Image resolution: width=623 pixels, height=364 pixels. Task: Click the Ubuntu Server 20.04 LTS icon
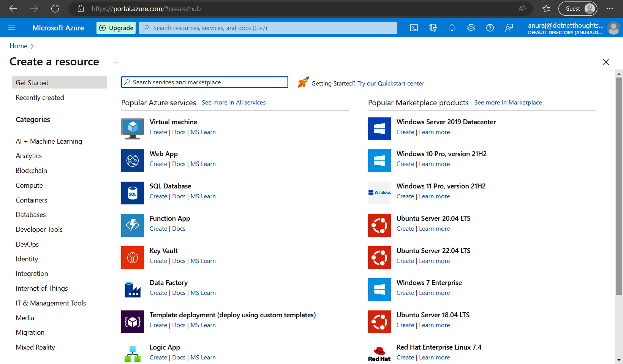[379, 225]
